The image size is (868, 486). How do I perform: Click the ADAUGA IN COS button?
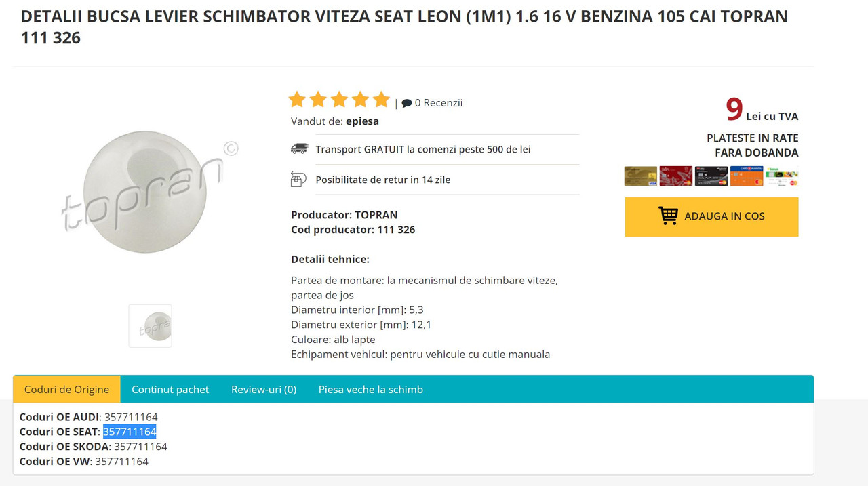click(x=711, y=217)
